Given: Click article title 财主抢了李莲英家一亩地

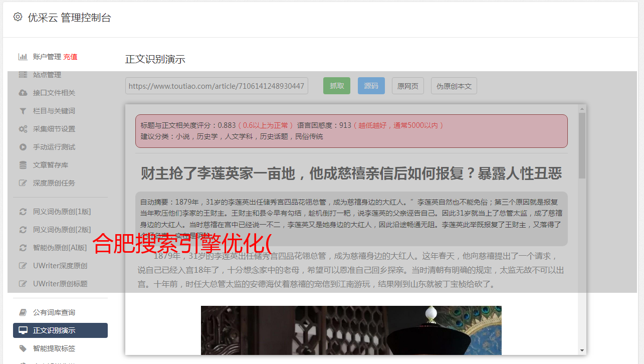Looking at the screenshot, I should (351, 173).
